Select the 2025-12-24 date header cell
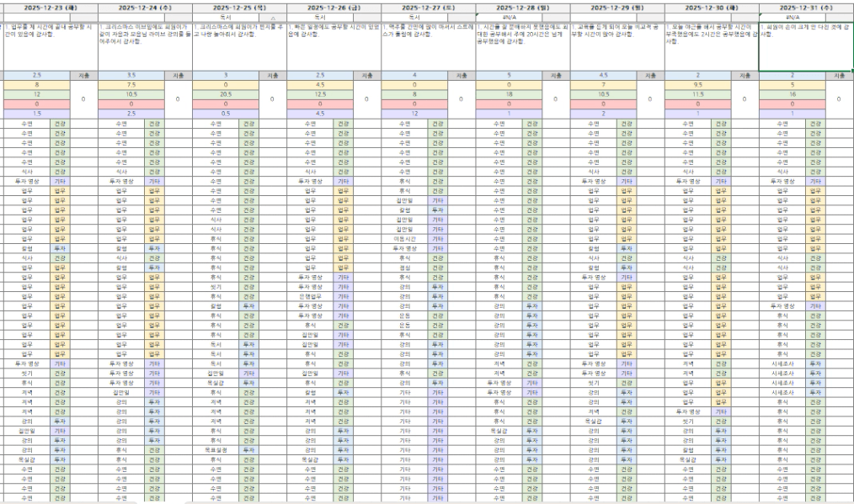 (146, 8)
